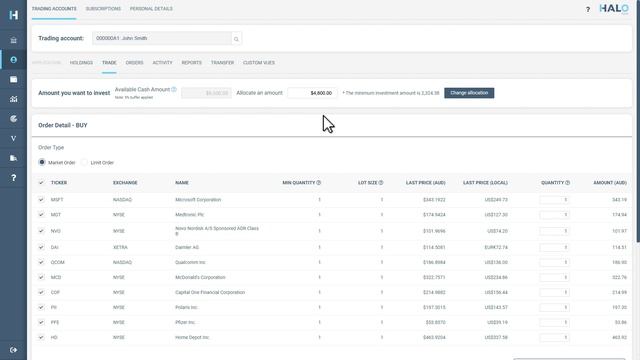640x360 pixels.
Task: Click the QCOM quantity input
Action: point(554,262)
